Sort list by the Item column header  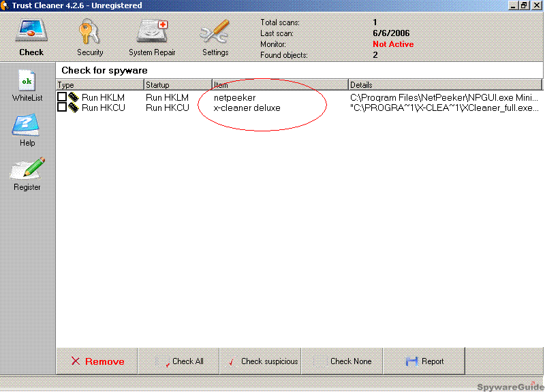point(280,84)
